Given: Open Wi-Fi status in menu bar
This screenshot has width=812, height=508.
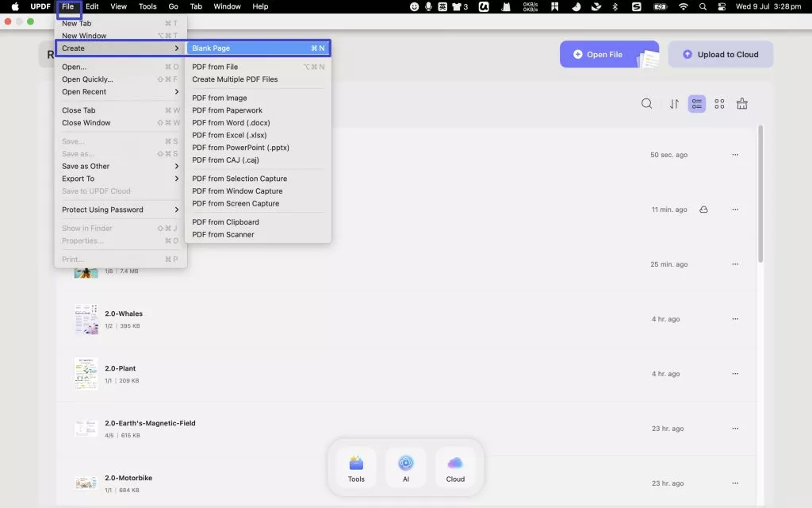Looking at the screenshot, I should (x=684, y=6).
